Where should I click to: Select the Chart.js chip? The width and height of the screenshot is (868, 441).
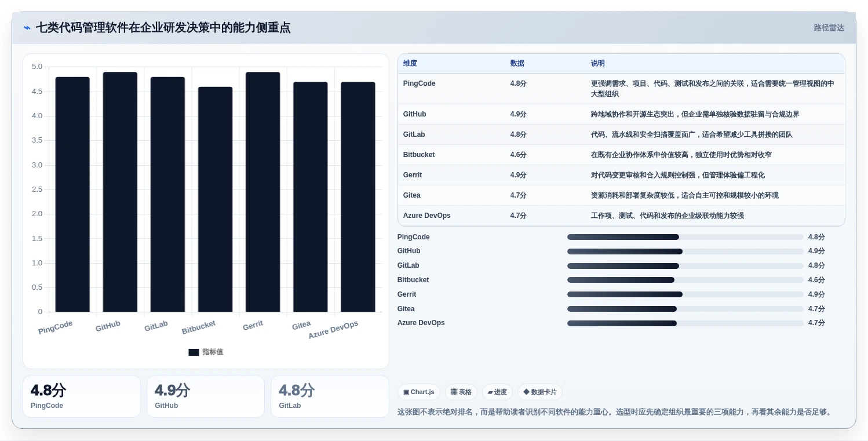click(x=419, y=392)
